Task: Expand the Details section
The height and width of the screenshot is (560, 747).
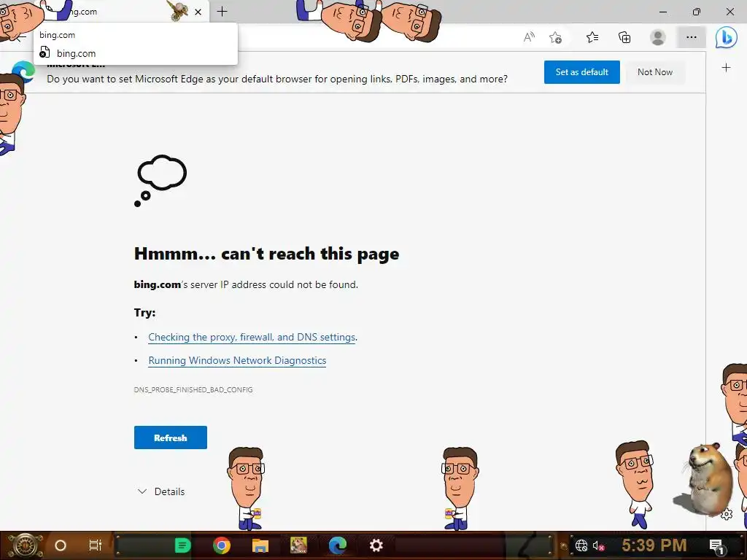Action: (161, 491)
